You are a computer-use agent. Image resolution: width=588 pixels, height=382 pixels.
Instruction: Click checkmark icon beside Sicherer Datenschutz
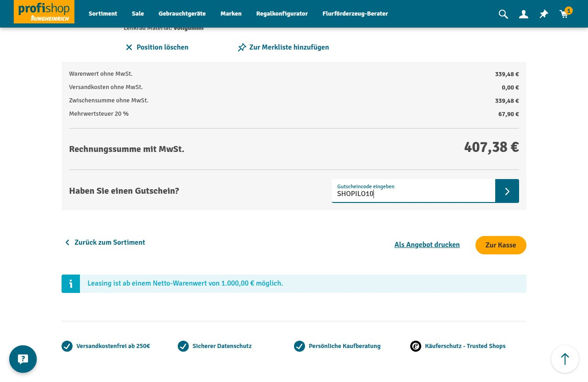183,346
